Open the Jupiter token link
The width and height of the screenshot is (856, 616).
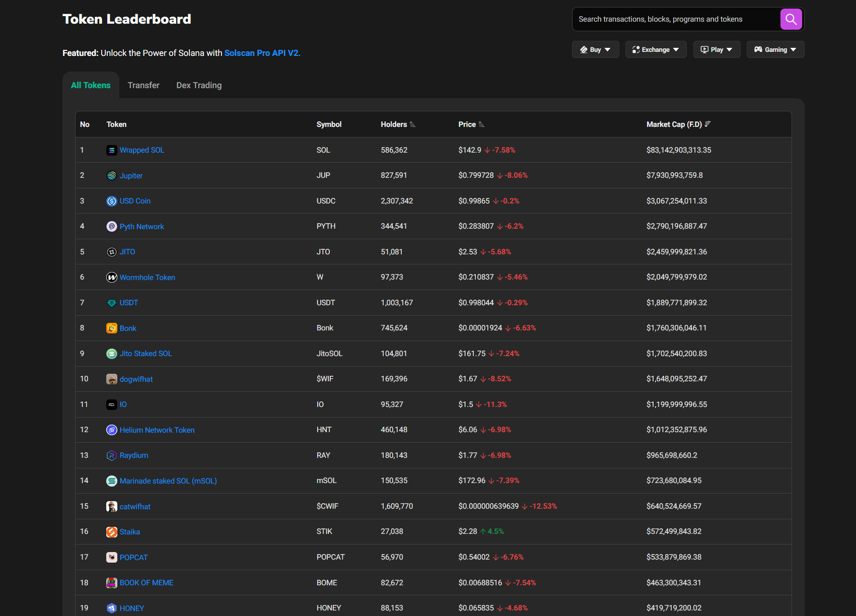point(131,176)
